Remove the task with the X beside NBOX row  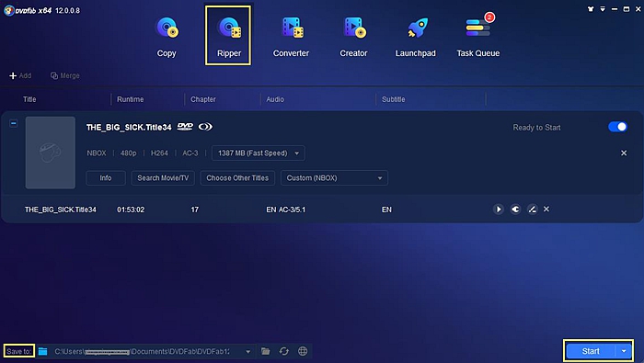tap(624, 153)
